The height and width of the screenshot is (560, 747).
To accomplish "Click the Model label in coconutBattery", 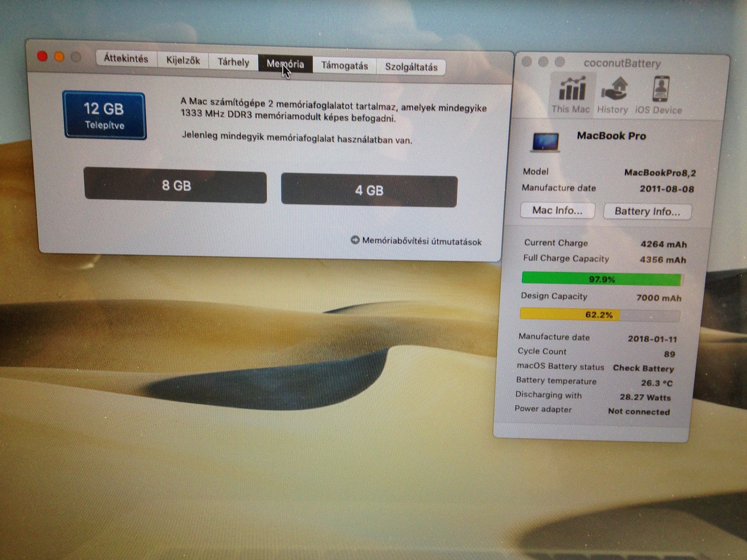I will [x=535, y=171].
